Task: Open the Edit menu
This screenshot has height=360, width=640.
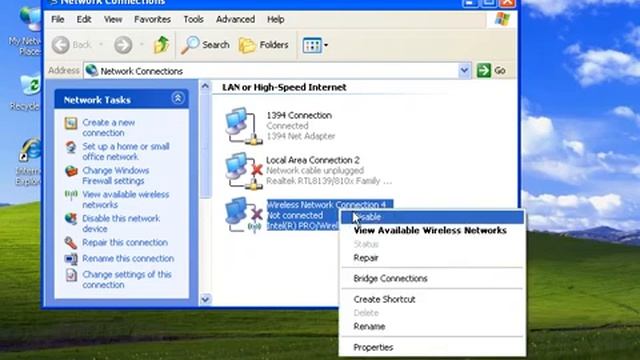Action: pos(84,19)
